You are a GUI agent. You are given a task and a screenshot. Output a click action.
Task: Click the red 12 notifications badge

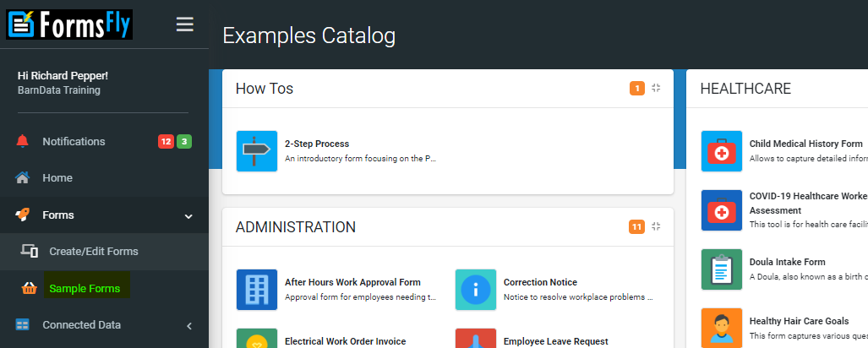click(x=166, y=142)
